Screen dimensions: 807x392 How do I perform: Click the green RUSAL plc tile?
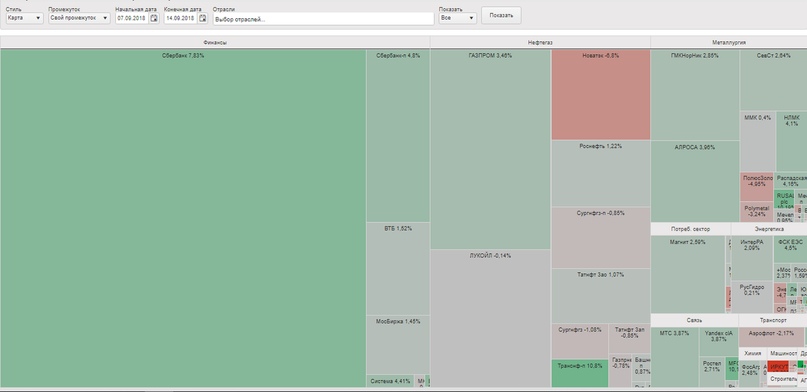point(784,199)
